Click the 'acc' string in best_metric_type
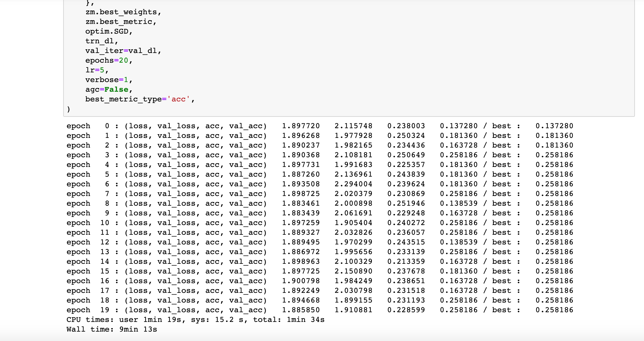644x341 pixels. [178, 99]
